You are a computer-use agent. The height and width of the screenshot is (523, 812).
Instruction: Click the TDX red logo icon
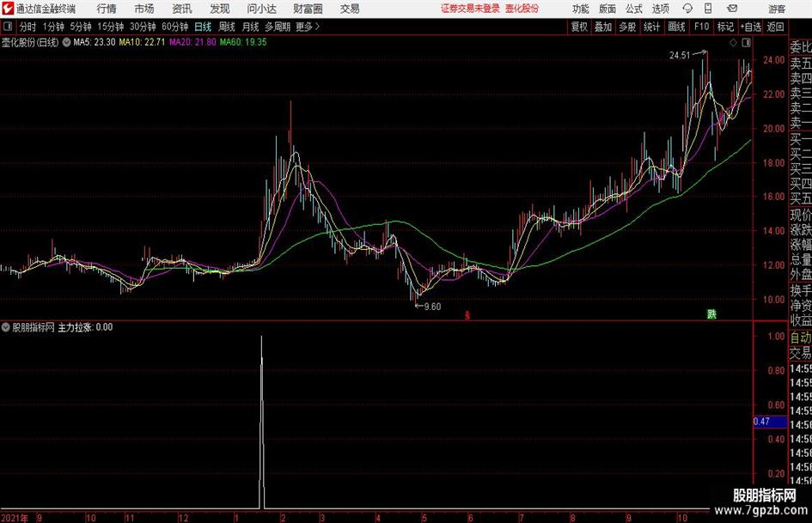(8, 9)
